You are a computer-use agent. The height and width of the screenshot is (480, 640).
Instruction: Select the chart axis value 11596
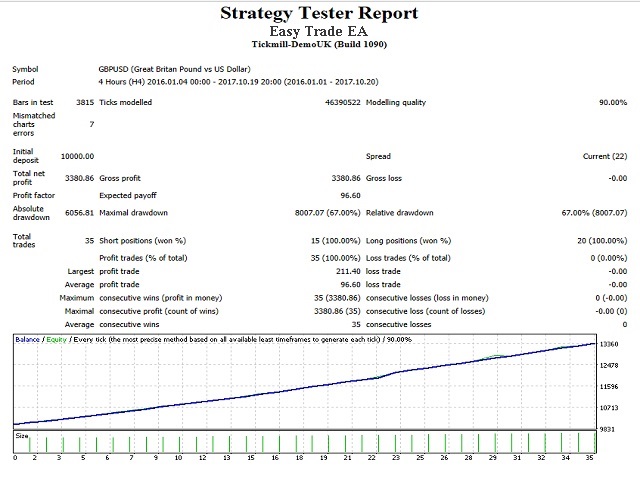click(609, 387)
